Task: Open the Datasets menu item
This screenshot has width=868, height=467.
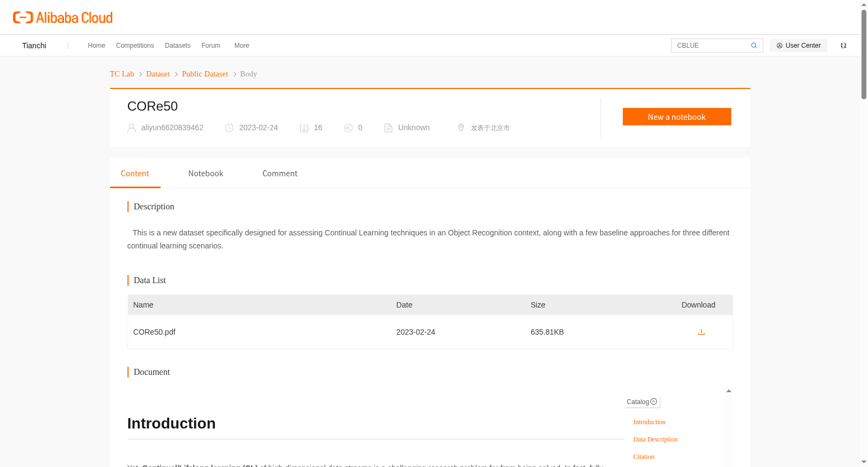Action: tap(177, 46)
